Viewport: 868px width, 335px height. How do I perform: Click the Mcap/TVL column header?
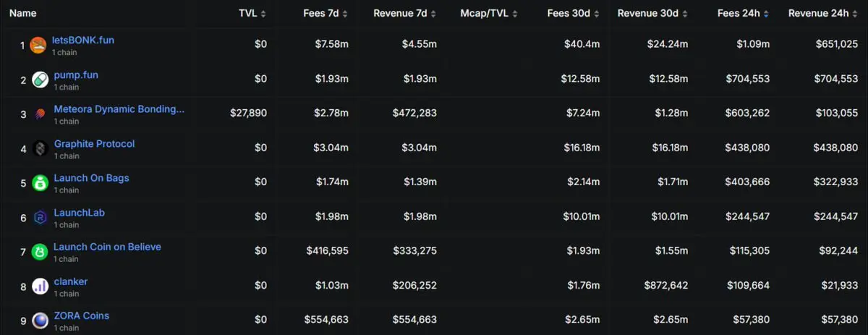point(485,14)
